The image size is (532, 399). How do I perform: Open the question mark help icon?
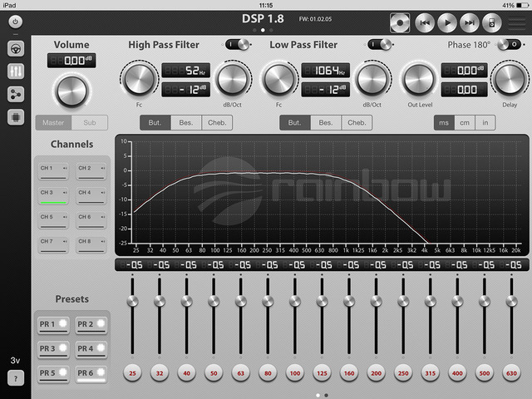[x=16, y=378]
